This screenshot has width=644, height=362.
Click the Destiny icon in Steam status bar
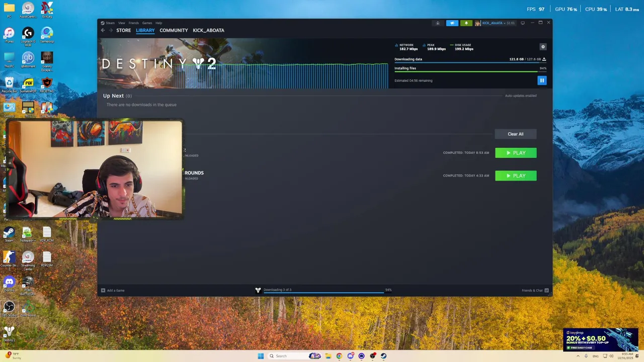click(x=258, y=290)
